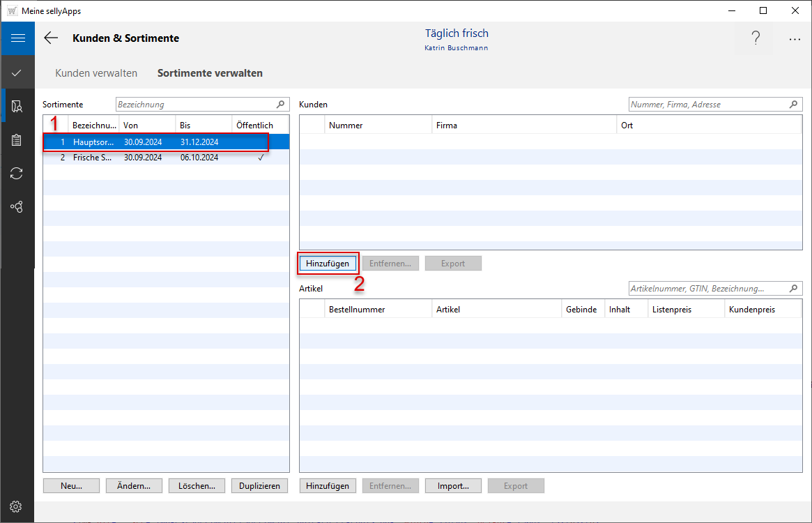Image resolution: width=812 pixels, height=523 pixels.
Task: Toggle Öffentlich checkmark of the Frische S... row
Action: [x=260, y=158]
